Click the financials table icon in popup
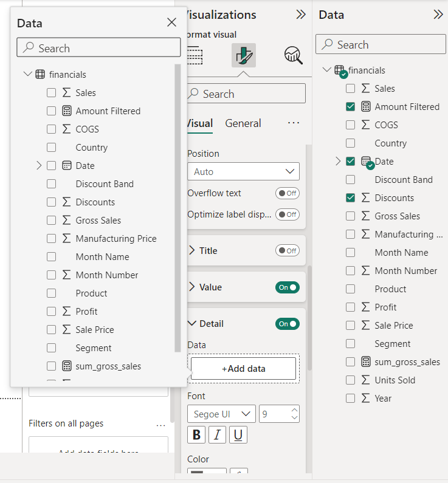Screen dimensions: 448x483 coord(40,74)
